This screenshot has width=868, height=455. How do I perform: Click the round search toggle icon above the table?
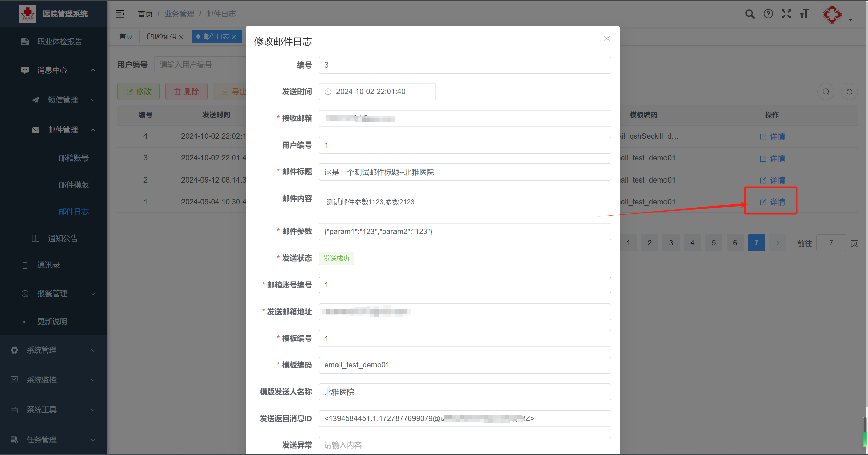click(x=826, y=92)
